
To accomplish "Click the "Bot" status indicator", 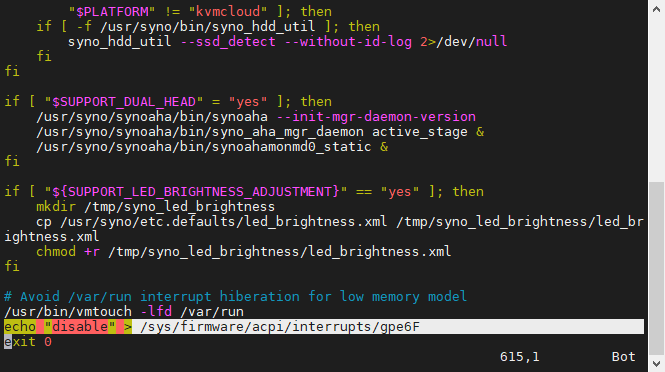I will coord(623,357).
